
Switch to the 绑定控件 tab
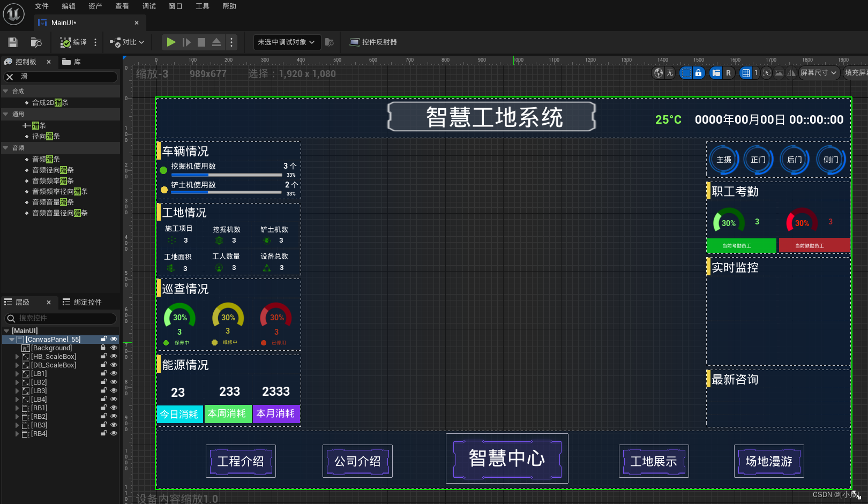(82, 303)
